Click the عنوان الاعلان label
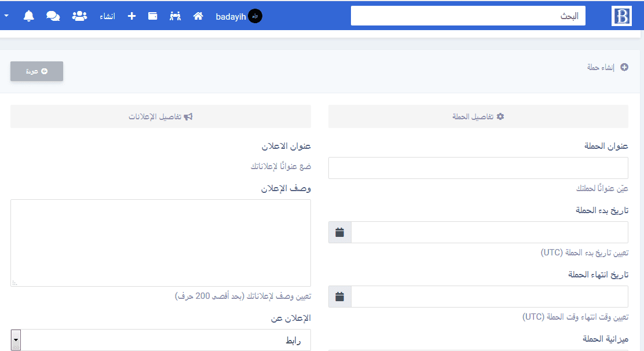 click(286, 146)
